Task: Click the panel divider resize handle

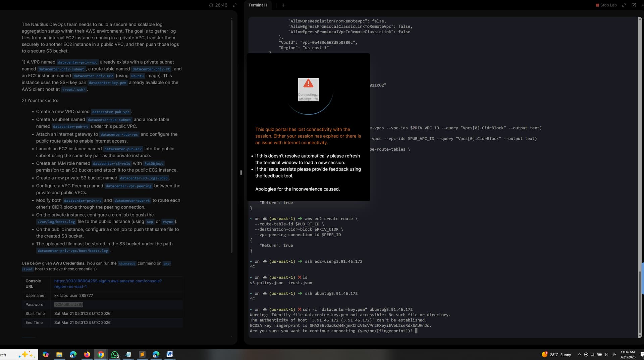Action: point(240,172)
